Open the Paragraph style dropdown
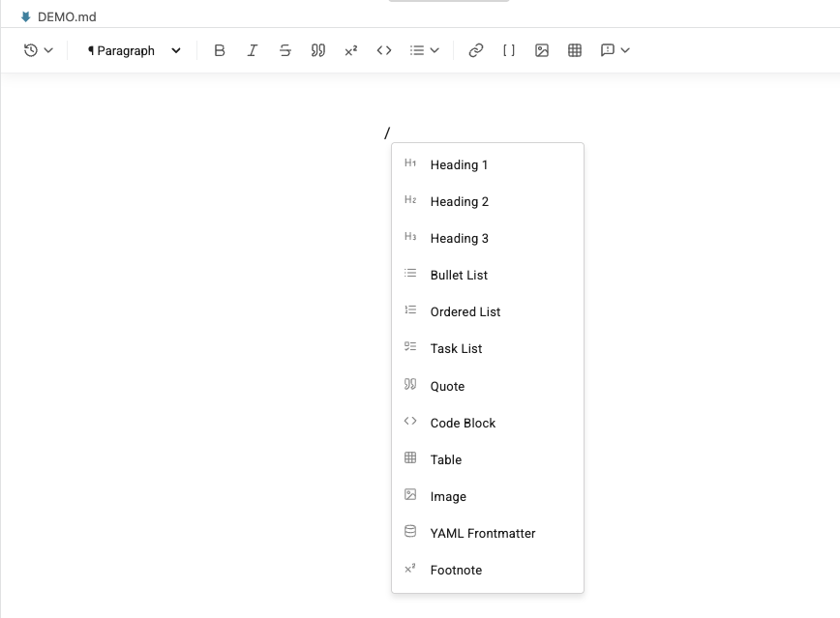This screenshot has width=840, height=618. (x=134, y=50)
